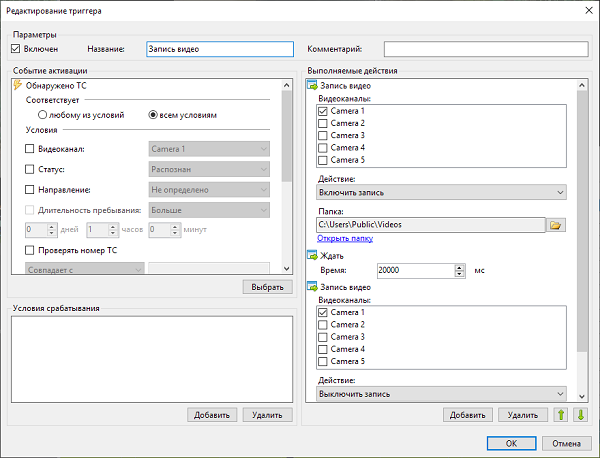
Task: Check Camera 2 in second Запись видео list
Action: (x=323, y=324)
